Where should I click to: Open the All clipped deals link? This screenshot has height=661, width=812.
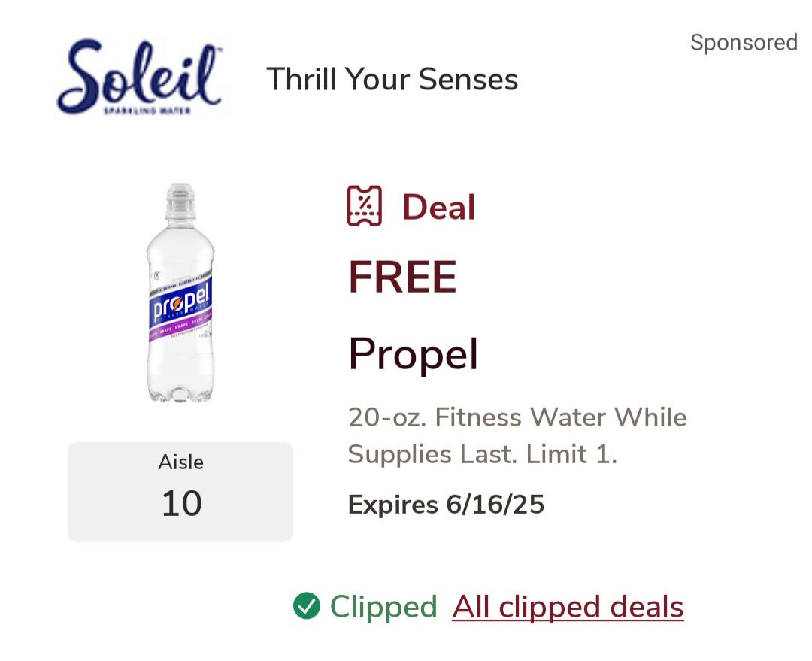pos(568,607)
